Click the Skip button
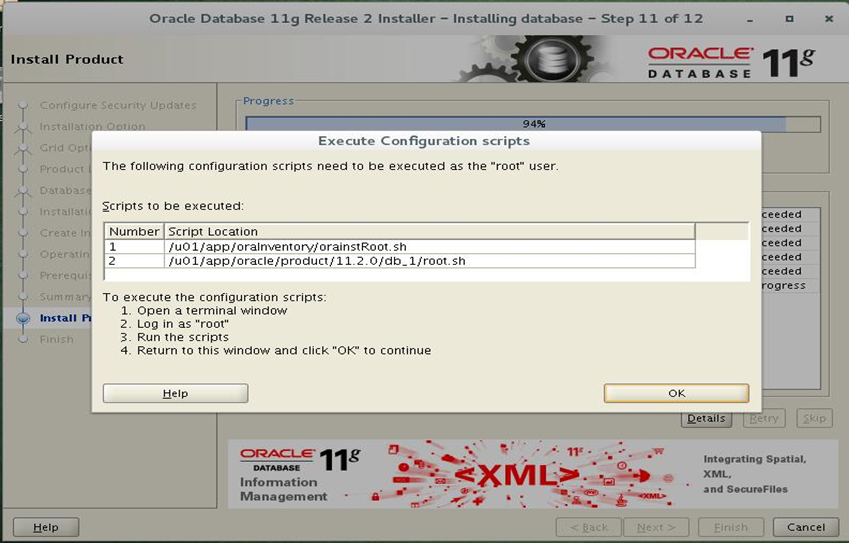 click(x=814, y=418)
